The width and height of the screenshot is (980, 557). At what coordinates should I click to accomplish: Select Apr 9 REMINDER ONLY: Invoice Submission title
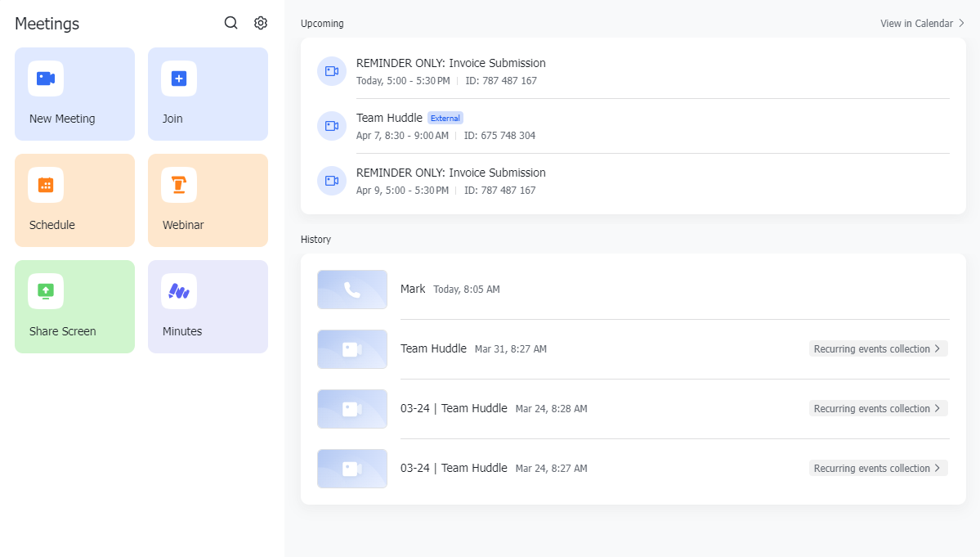[x=450, y=173]
